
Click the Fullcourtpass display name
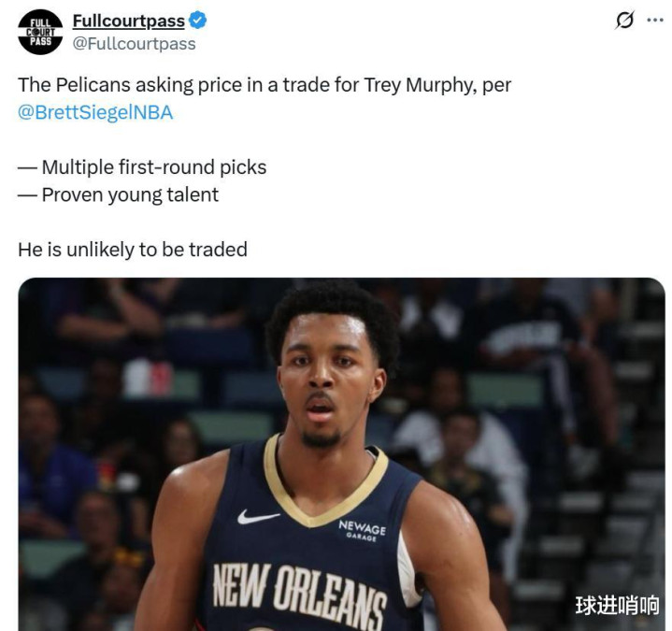point(129,21)
